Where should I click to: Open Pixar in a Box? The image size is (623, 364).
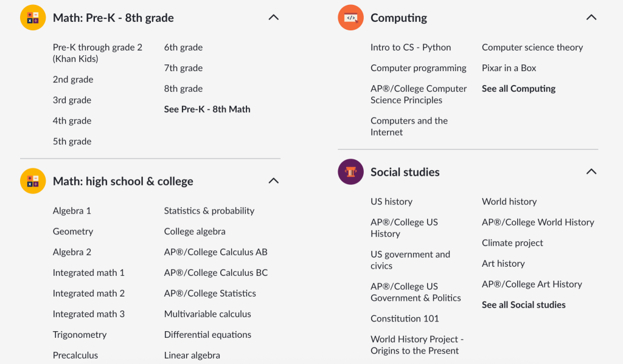(x=509, y=68)
